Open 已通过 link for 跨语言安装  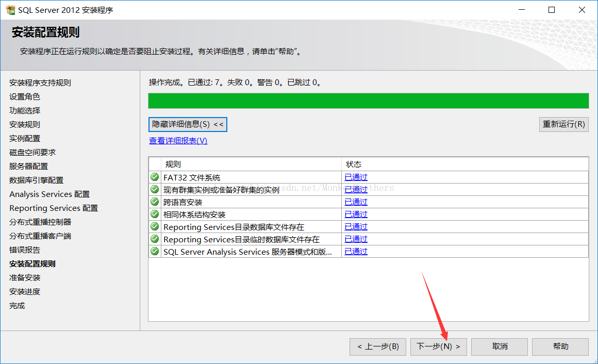(356, 202)
